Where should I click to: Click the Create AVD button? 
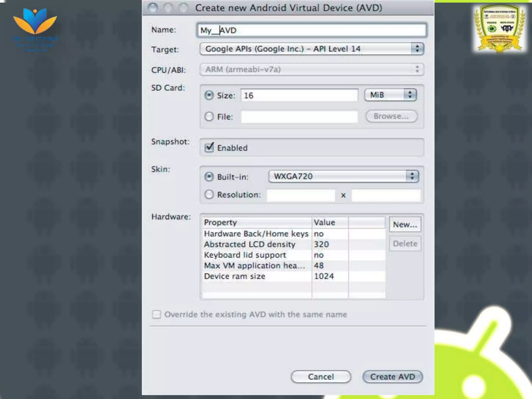point(393,377)
